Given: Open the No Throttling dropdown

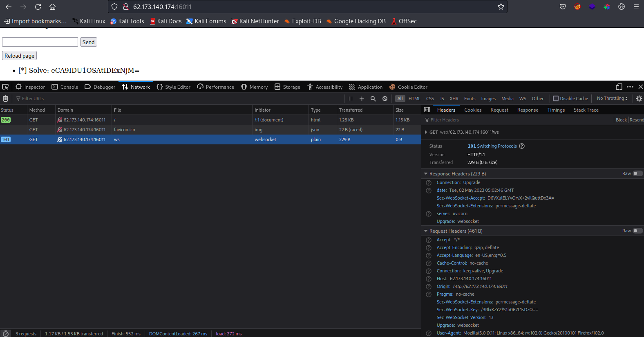Looking at the screenshot, I should [612, 99].
